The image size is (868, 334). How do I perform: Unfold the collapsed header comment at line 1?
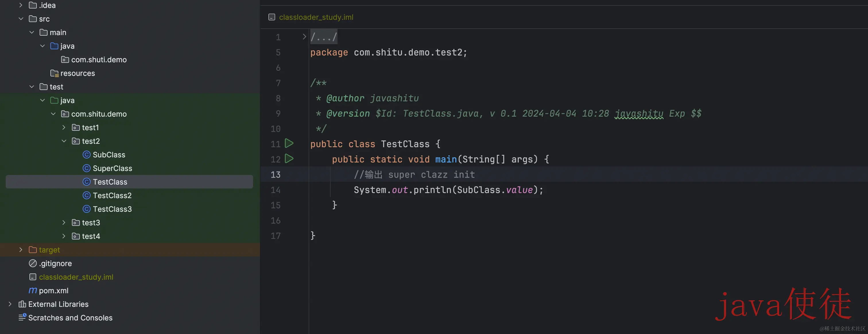pos(304,36)
